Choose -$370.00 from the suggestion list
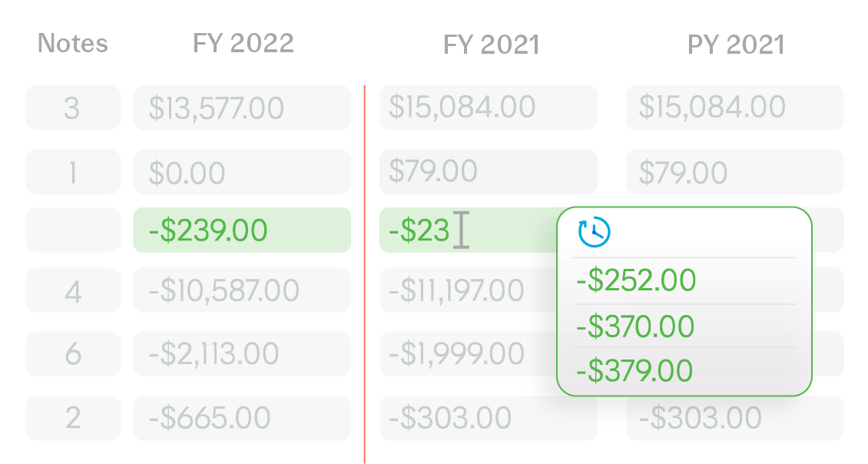 pyautogui.click(x=636, y=326)
